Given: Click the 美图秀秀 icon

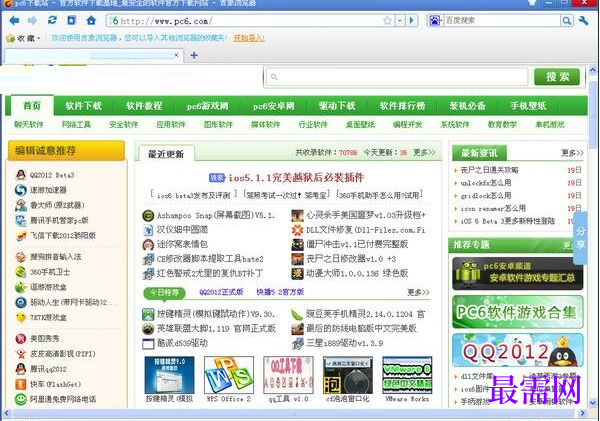Looking at the screenshot, I should pyautogui.click(x=21, y=339).
